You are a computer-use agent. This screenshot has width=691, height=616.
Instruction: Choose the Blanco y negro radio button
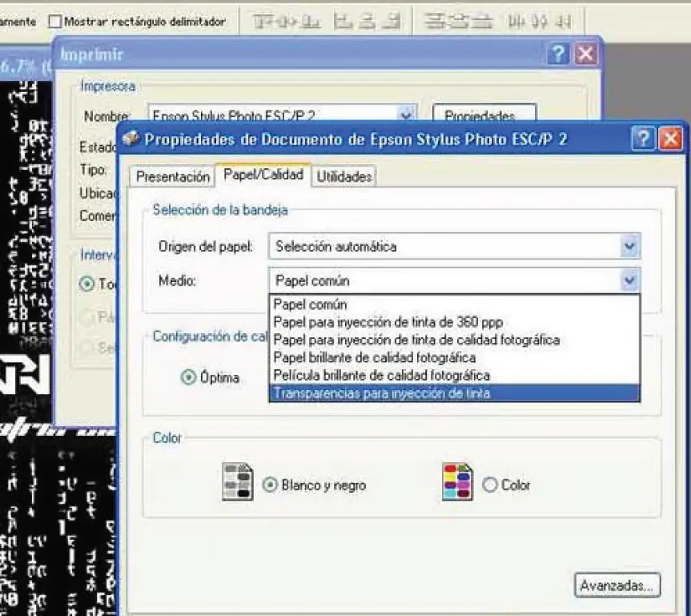(270, 485)
